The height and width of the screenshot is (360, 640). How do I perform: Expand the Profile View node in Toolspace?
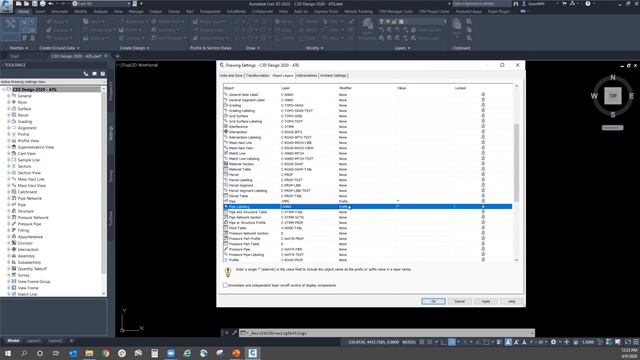click(9, 140)
